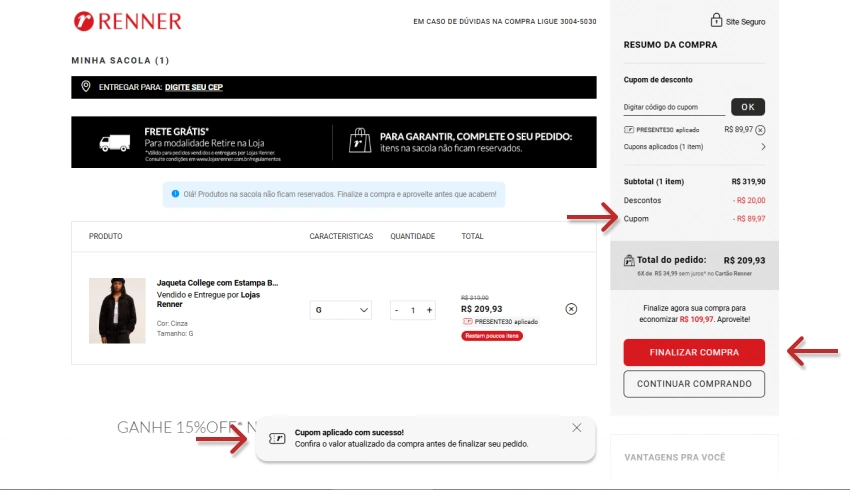Screen dimensions: 850x490
Task: Close the coupon applied notification
Action: (x=576, y=428)
